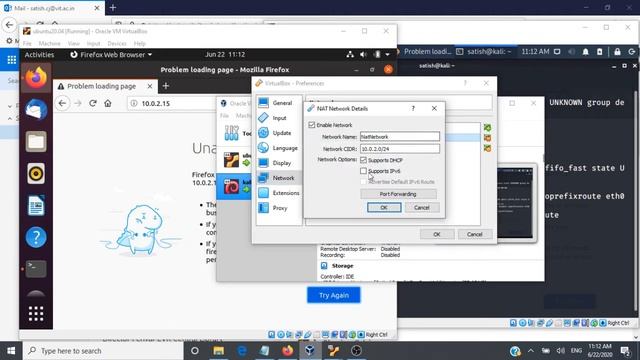The height and width of the screenshot is (360, 640).
Task: Open Ubuntu volume icon in top bar
Action: point(363,54)
